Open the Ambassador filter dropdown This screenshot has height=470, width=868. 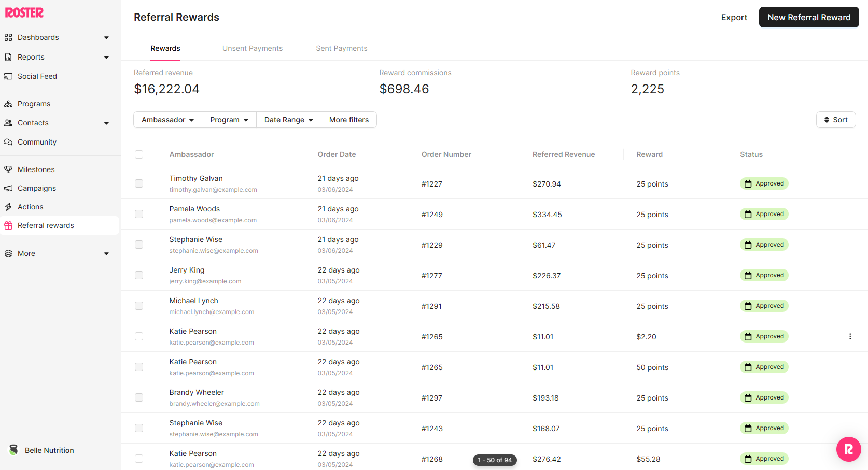(167, 120)
